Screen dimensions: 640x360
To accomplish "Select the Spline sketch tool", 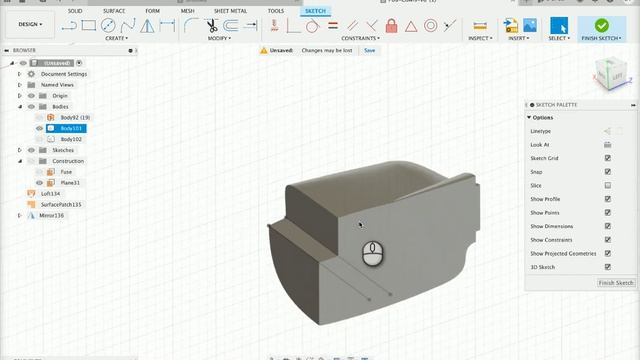I will (x=128, y=26).
